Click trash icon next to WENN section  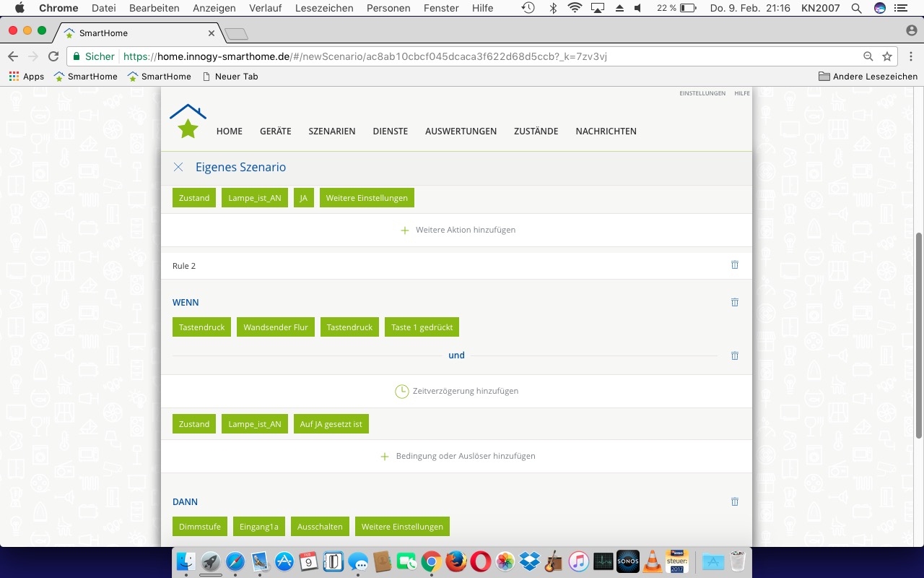coord(735,303)
